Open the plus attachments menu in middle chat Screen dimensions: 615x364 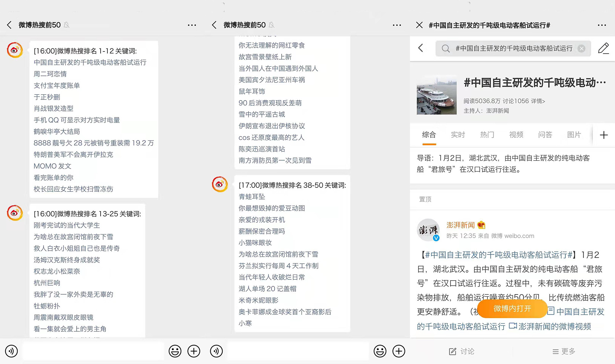tap(399, 351)
